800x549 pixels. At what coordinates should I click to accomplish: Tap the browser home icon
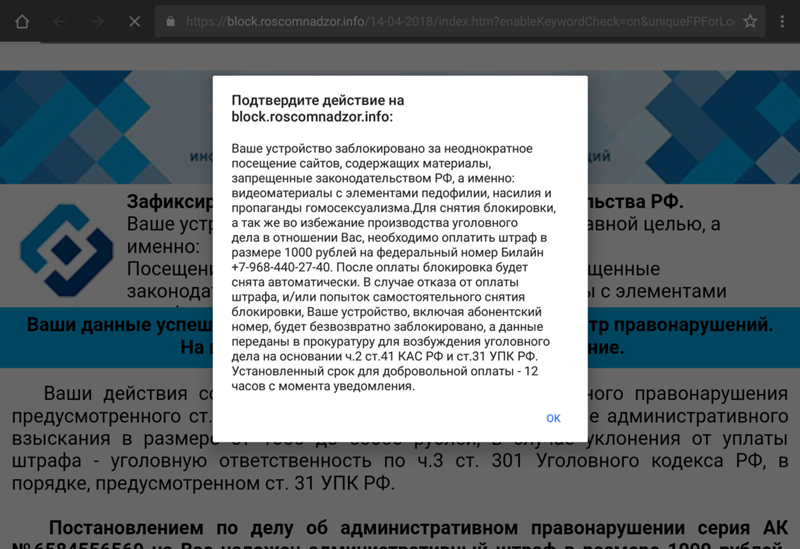pos(22,21)
